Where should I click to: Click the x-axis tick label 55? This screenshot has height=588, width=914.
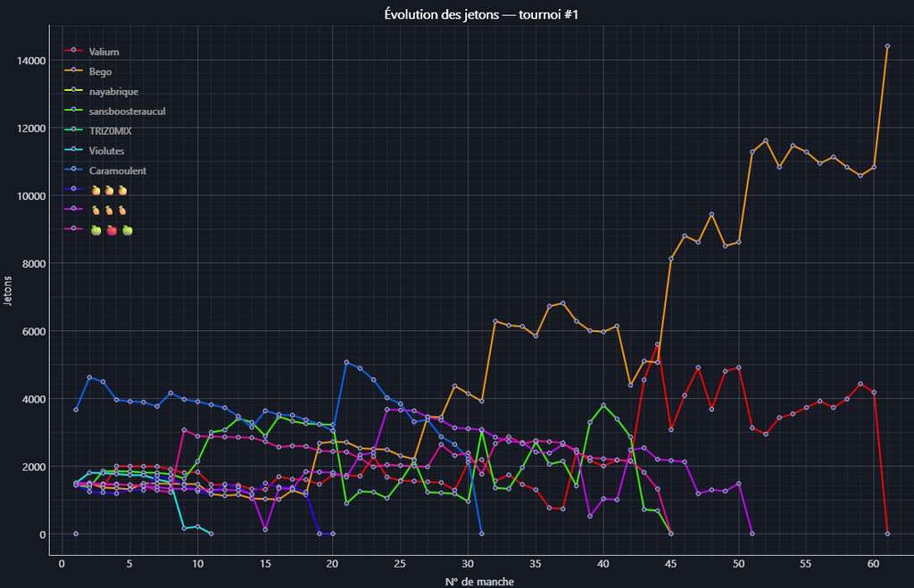pyautogui.click(x=806, y=564)
